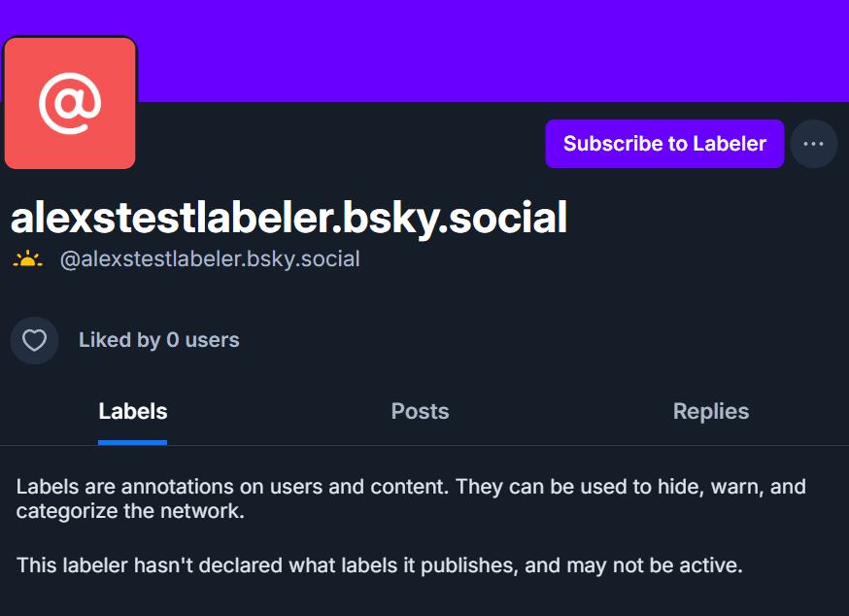Click the sun icon beside the handle
The width and height of the screenshot is (849, 616).
[28, 259]
